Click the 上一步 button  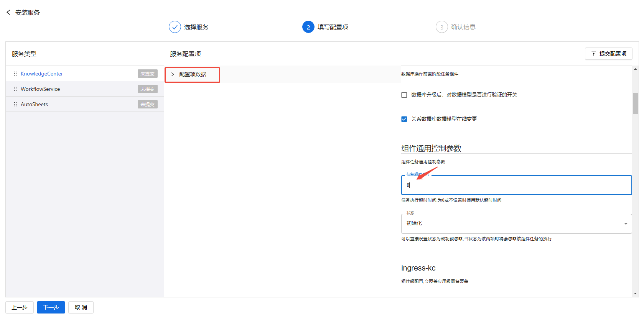pyautogui.click(x=20, y=307)
